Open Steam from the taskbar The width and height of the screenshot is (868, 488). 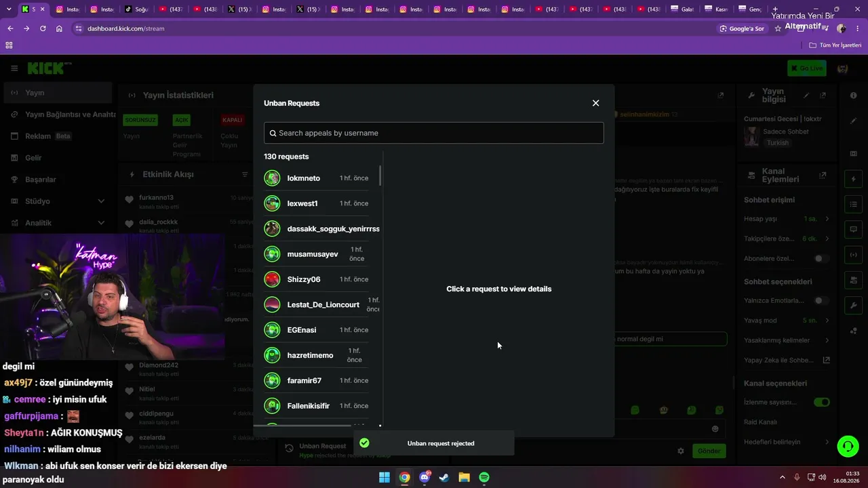(444, 477)
